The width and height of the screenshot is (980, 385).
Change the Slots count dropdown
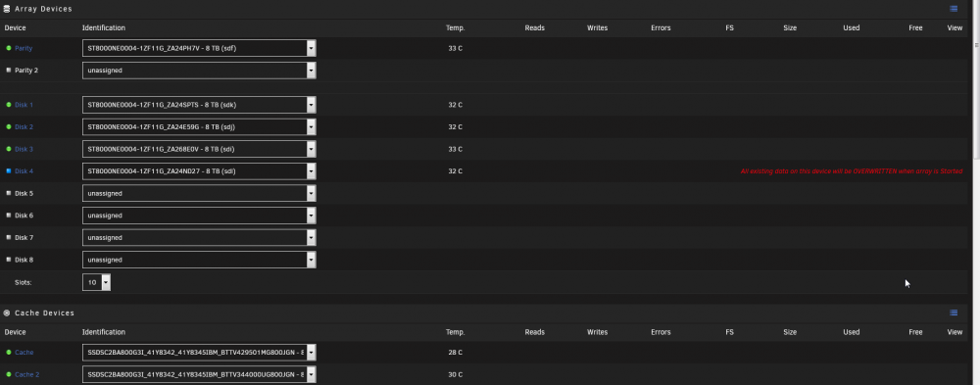pyautogui.click(x=96, y=282)
